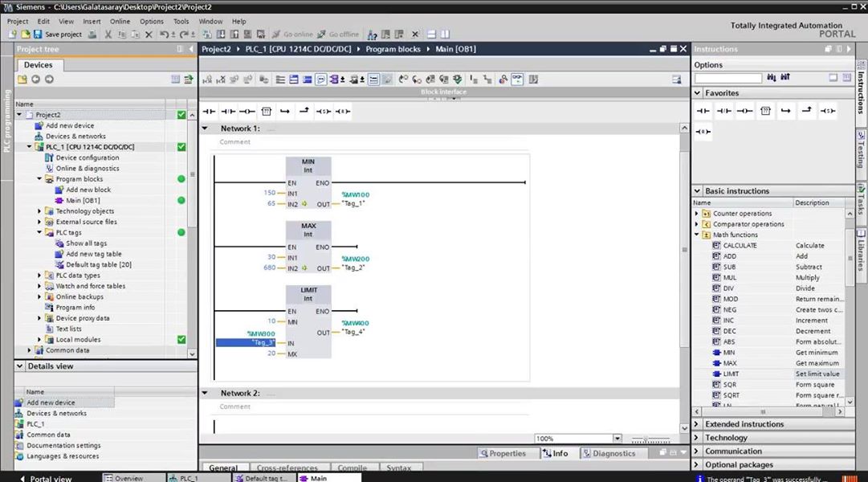Toggle absolute/symbolic operands icon
Screen dimensions: 868x482
coord(334,80)
